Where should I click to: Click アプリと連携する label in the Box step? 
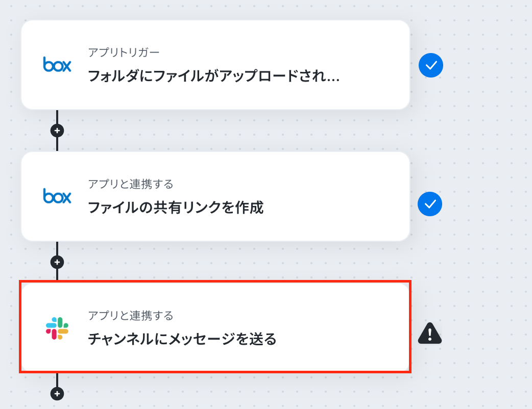tap(131, 184)
